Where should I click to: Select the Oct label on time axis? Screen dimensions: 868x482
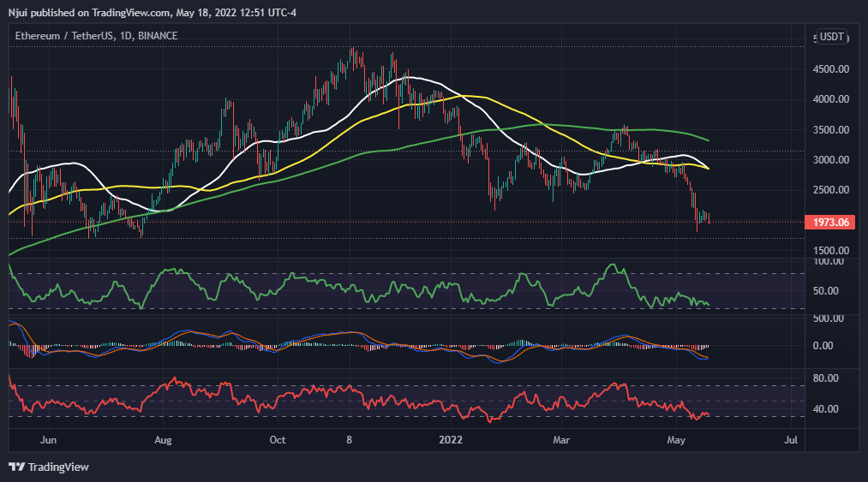(x=277, y=440)
